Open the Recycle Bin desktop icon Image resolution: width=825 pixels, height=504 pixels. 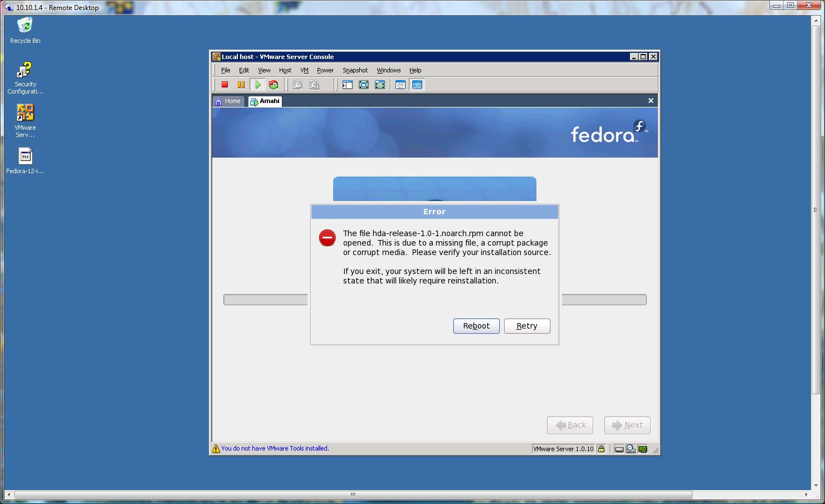pos(25,30)
